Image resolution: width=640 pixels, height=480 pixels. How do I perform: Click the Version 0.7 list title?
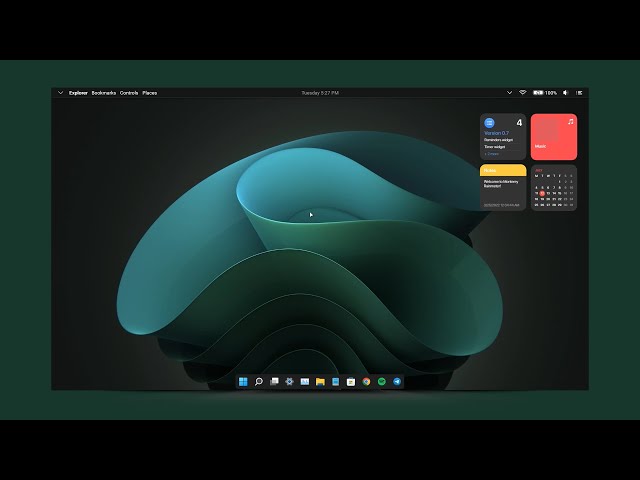pos(496,133)
